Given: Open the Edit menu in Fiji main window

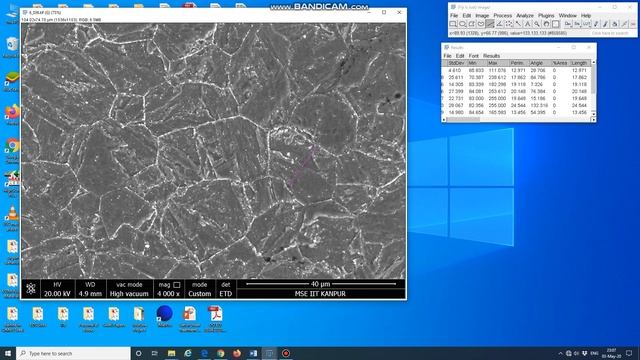Looking at the screenshot, I should (467, 16).
